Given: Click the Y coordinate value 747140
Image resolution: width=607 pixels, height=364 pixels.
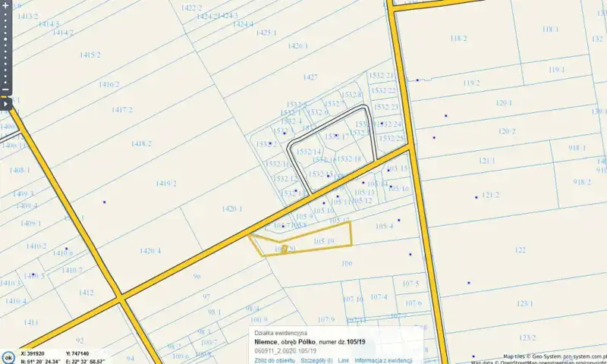Looking at the screenshot, I should pyautogui.click(x=77, y=353).
